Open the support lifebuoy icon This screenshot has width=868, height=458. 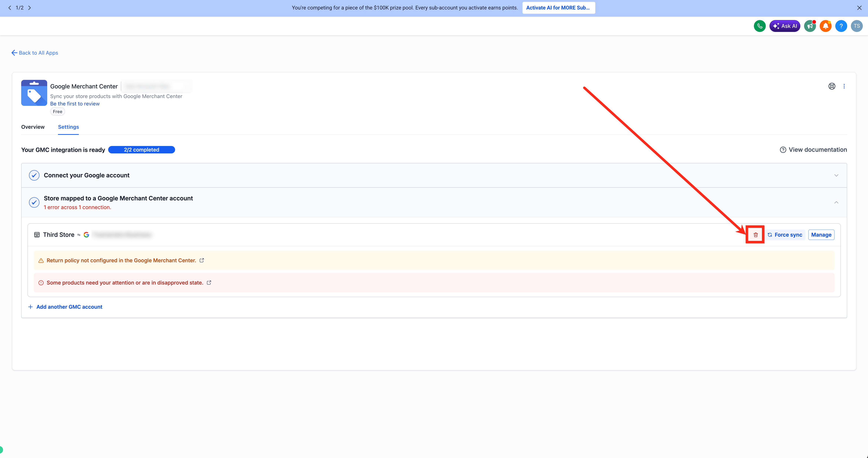click(832, 86)
